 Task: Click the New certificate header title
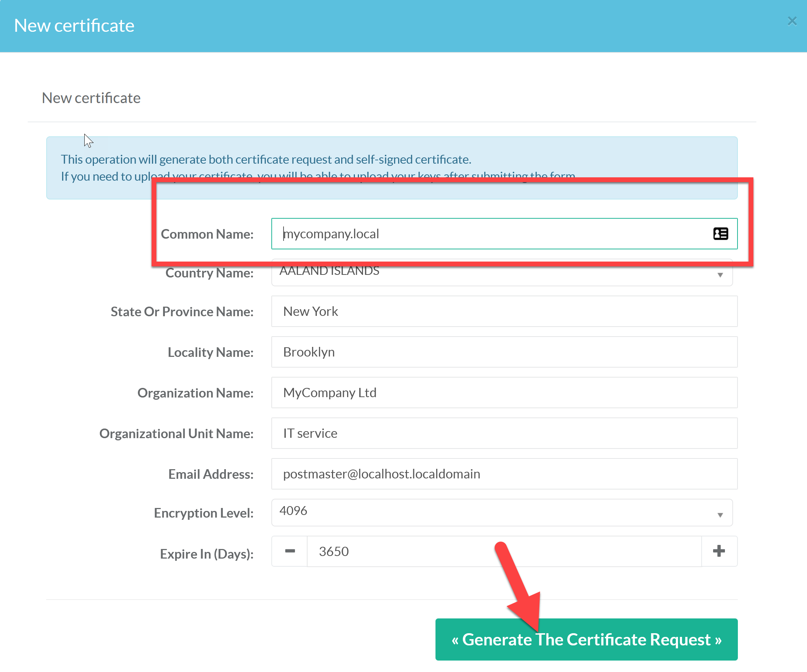coord(74,26)
